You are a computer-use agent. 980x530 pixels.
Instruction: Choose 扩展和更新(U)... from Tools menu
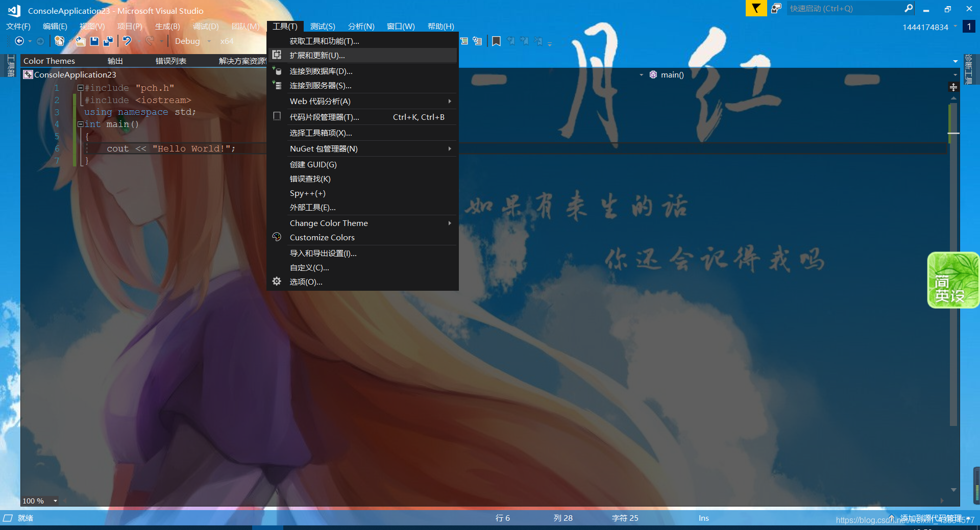[x=362, y=55]
